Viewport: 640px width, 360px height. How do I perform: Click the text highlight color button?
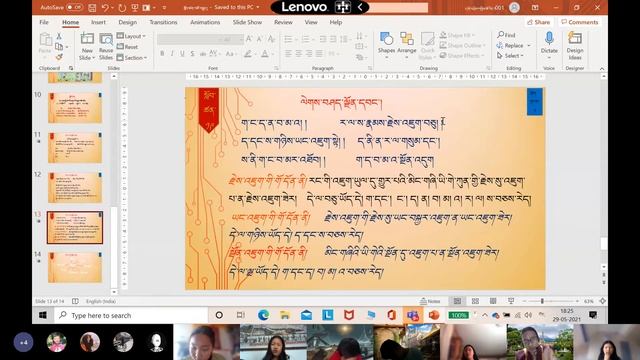248,53
